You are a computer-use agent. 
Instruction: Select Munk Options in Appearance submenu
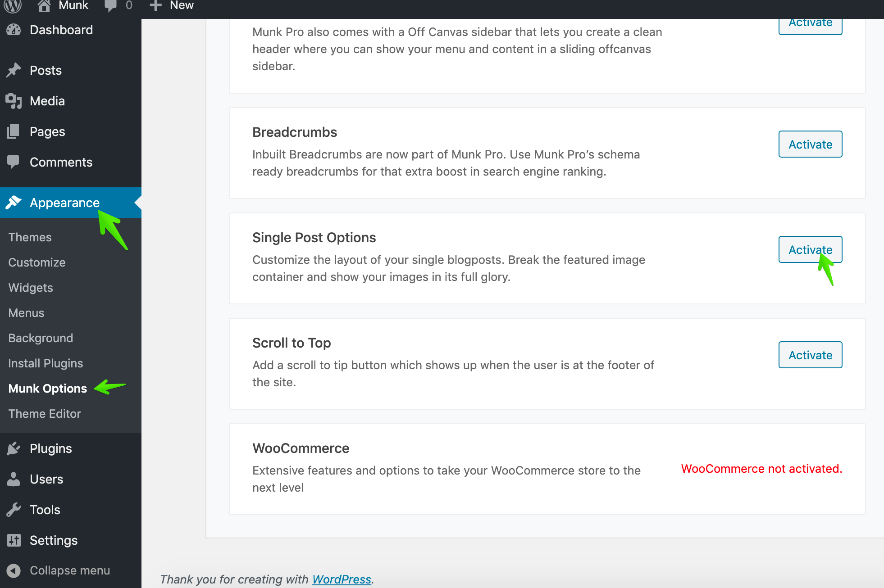[x=48, y=389]
